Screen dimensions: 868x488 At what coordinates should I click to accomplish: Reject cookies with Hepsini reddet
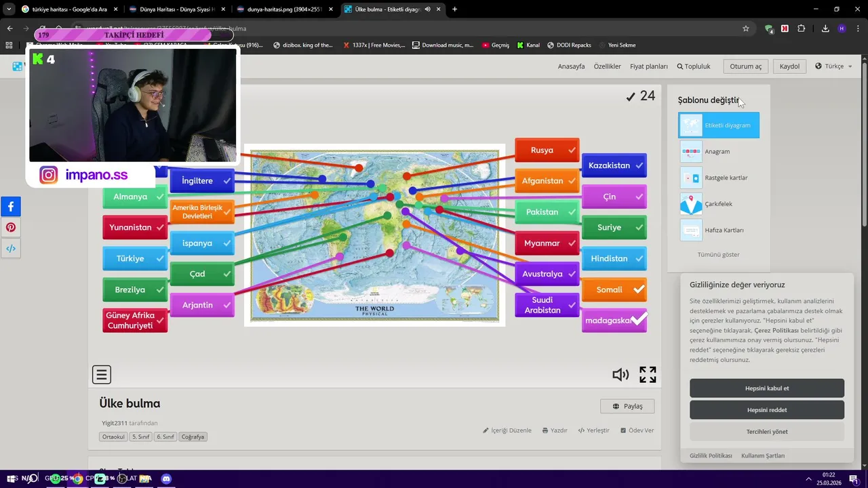(x=767, y=410)
